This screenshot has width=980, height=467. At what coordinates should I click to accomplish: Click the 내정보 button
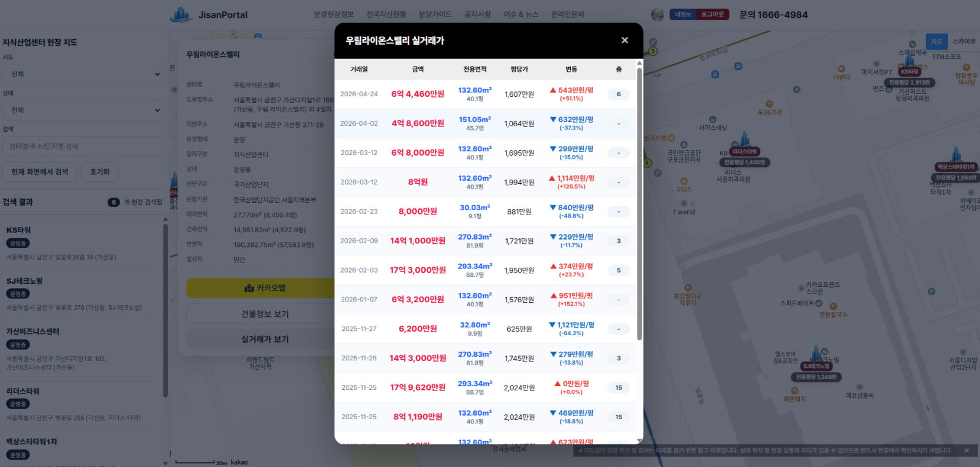click(683, 14)
